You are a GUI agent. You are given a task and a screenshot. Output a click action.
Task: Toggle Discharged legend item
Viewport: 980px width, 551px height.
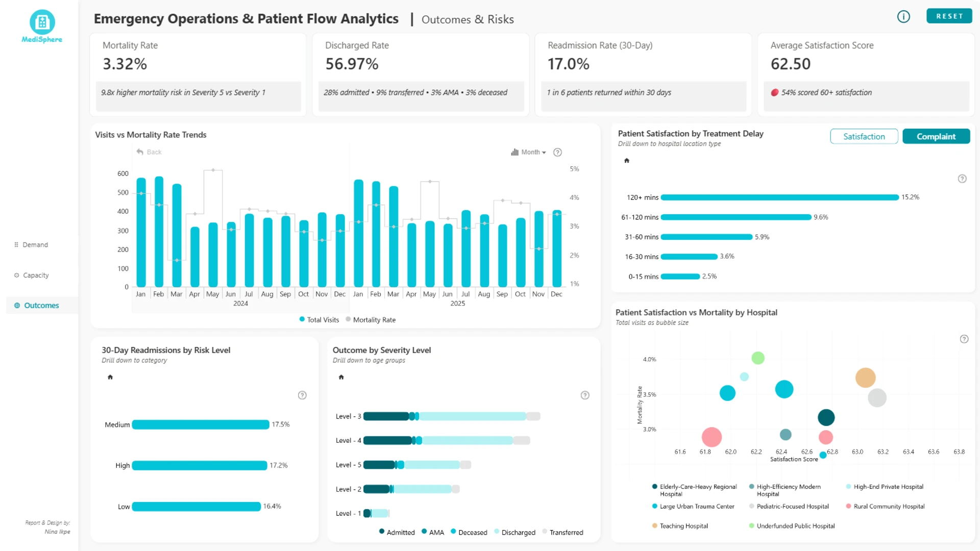(514, 532)
